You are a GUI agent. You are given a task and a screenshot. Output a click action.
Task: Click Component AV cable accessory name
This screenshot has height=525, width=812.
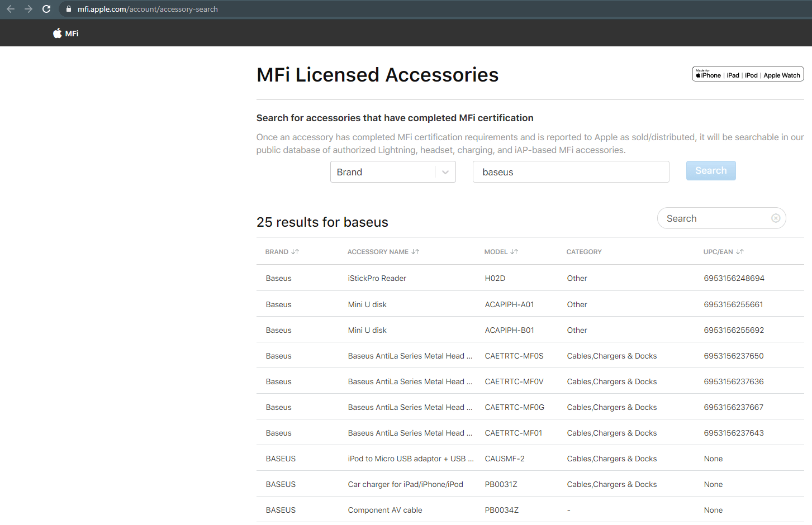385,510
